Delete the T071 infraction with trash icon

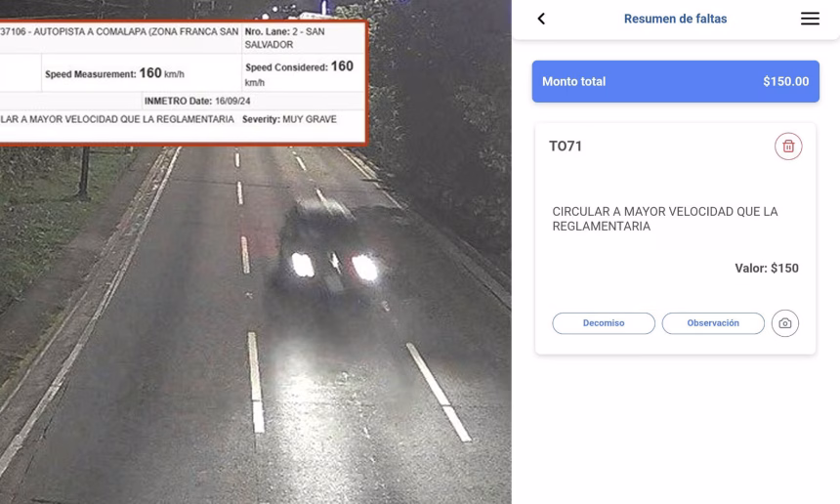pyautogui.click(x=788, y=147)
